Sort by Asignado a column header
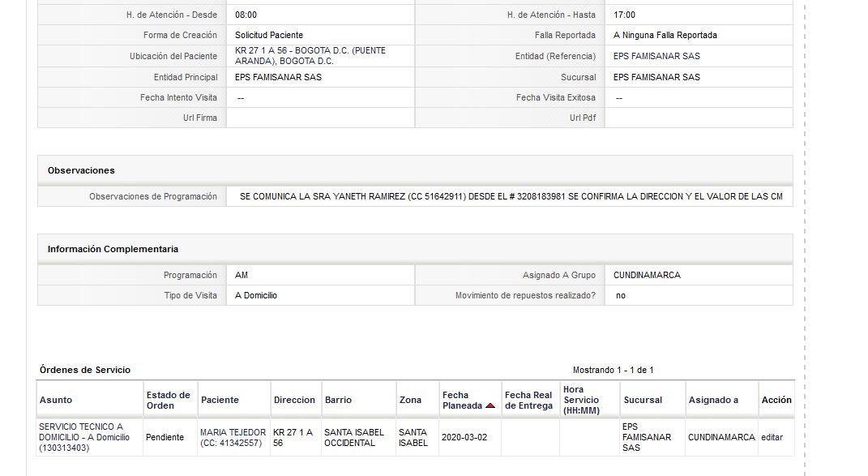The height and width of the screenshot is (476, 868). point(713,400)
